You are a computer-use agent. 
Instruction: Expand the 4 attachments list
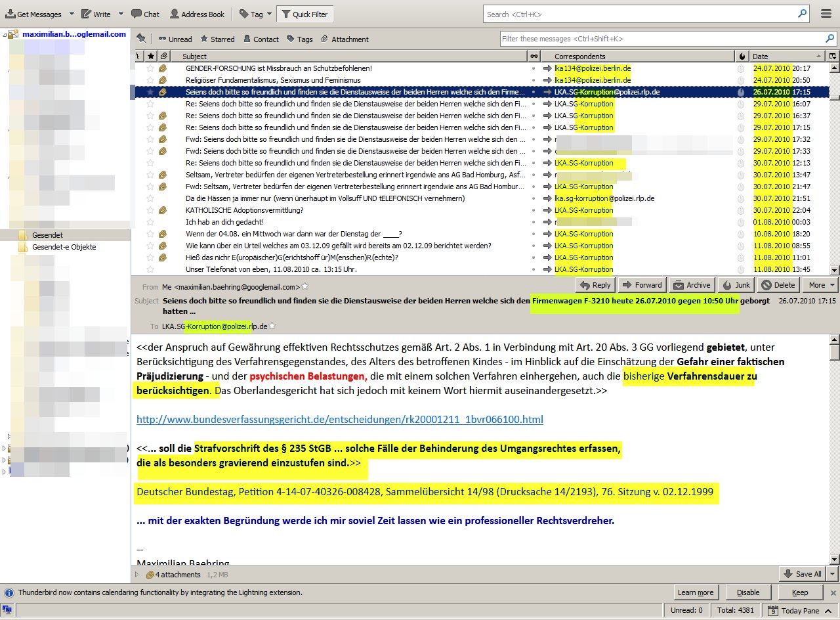click(137, 575)
